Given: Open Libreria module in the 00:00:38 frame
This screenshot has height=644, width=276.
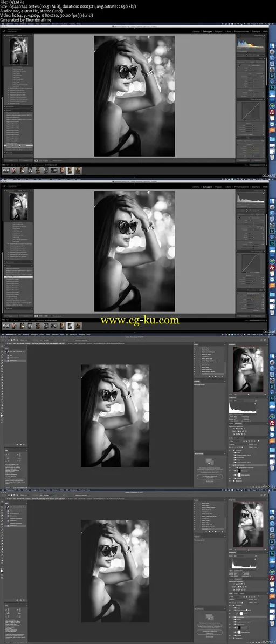Looking at the screenshot, I should (x=196, y=31).
